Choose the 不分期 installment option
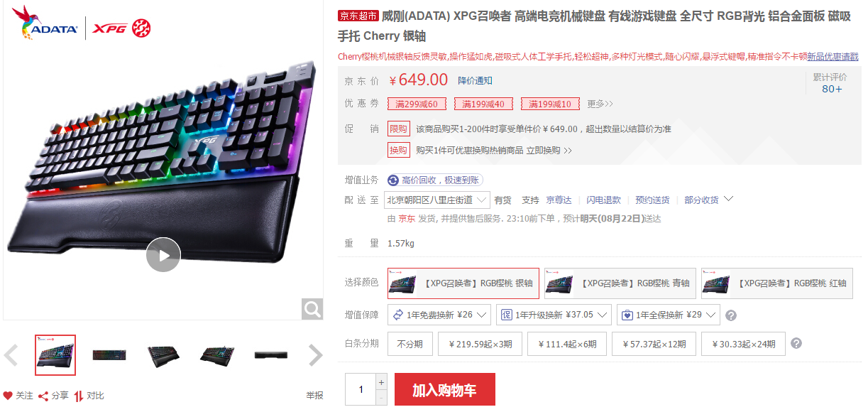This screenshot has height=412, width=868. [x=410, y=344]
